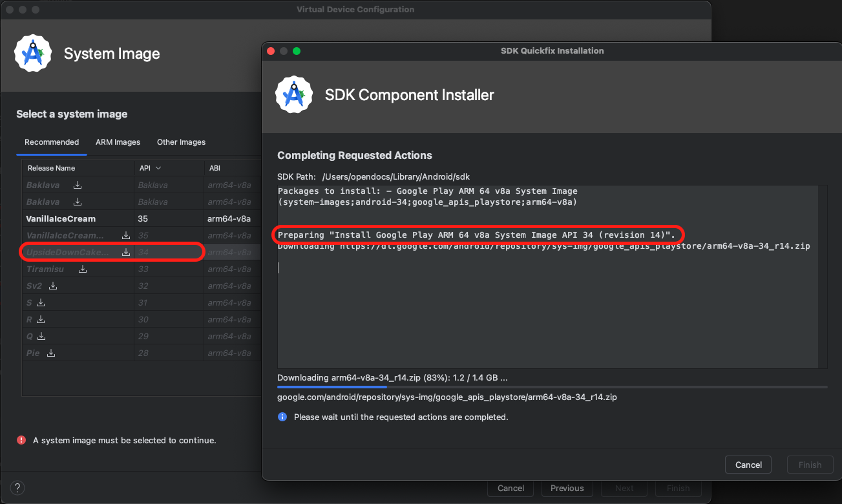This screenshot has height=504, width=842.
Task: Download the Sv2 system image
Action: click(x=54, y=286)
